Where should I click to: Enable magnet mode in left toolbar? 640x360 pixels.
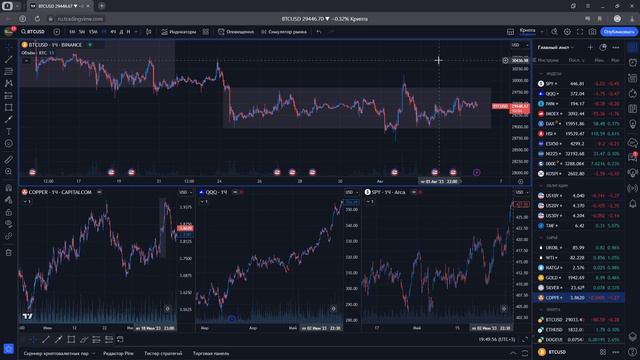point(9,188)
